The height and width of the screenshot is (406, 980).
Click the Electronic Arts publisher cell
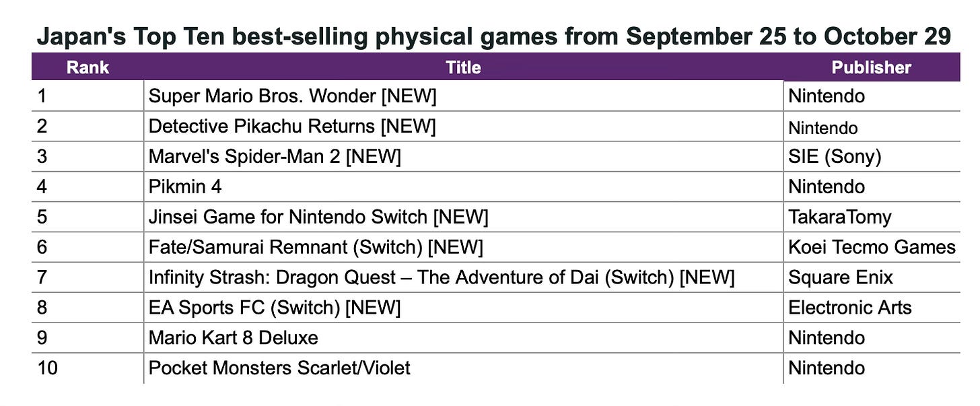[x=849, y=308]
